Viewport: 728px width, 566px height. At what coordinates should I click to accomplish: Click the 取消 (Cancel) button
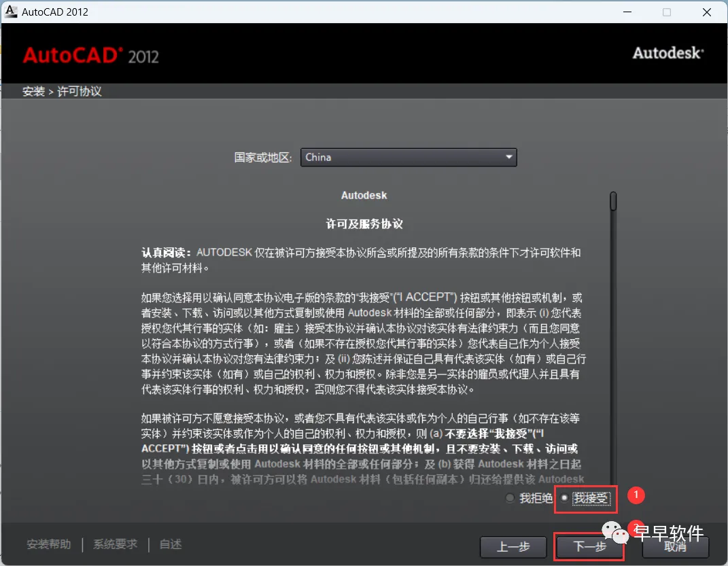point(675,546)
